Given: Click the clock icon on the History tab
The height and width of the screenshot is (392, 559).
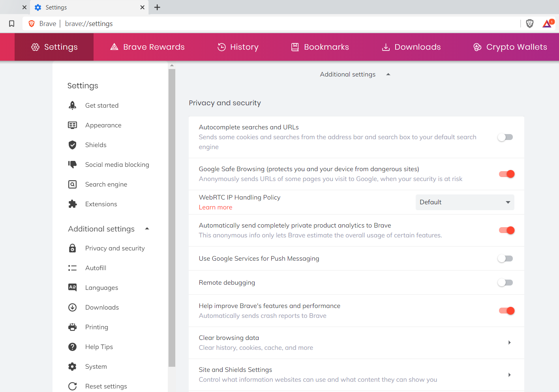Looking at the screenshot, I should [222, 47].
